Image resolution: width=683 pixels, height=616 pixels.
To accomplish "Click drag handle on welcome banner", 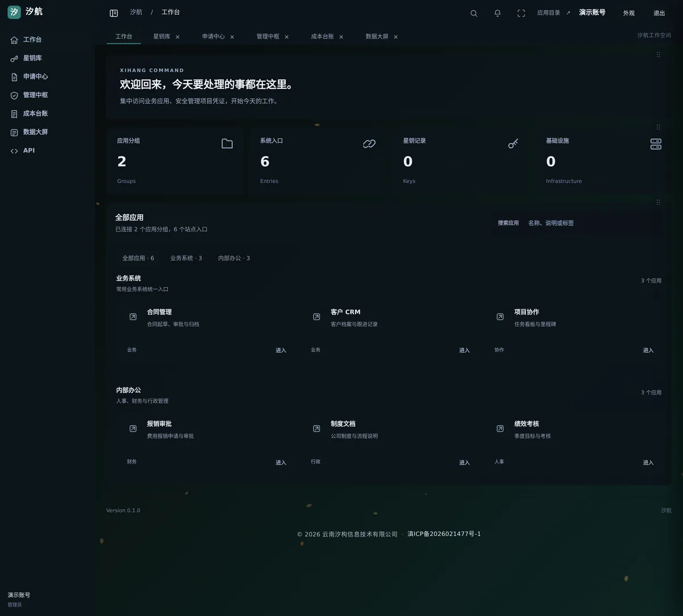I will (658, 55).
